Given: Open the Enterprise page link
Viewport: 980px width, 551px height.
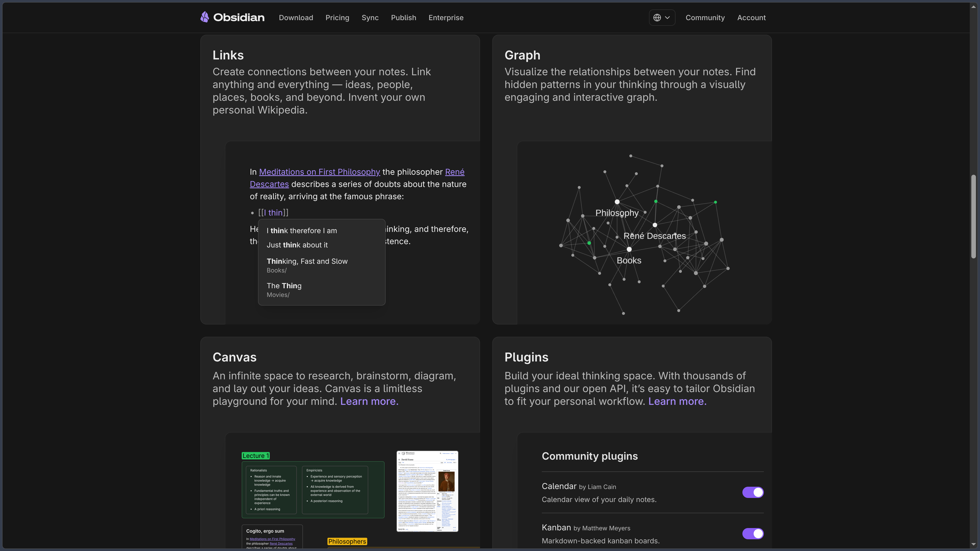Looking at the screenshot, I should [x=446, y=18].
